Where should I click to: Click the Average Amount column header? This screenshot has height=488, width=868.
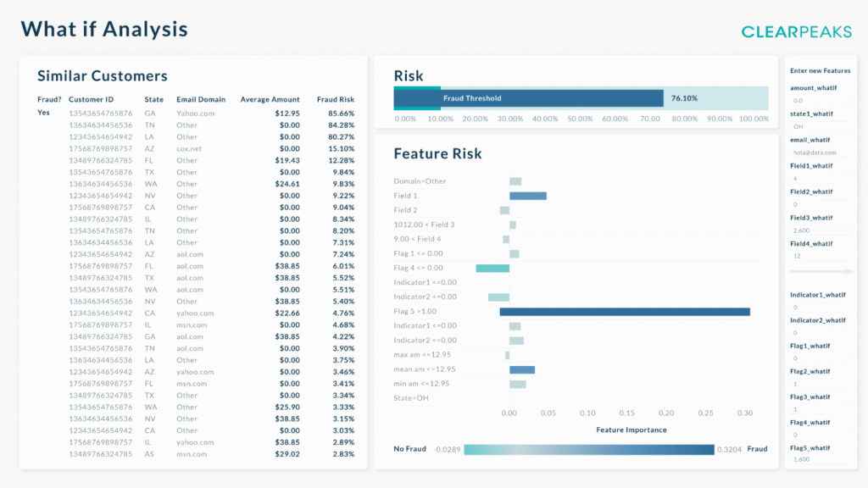[270, 99]
